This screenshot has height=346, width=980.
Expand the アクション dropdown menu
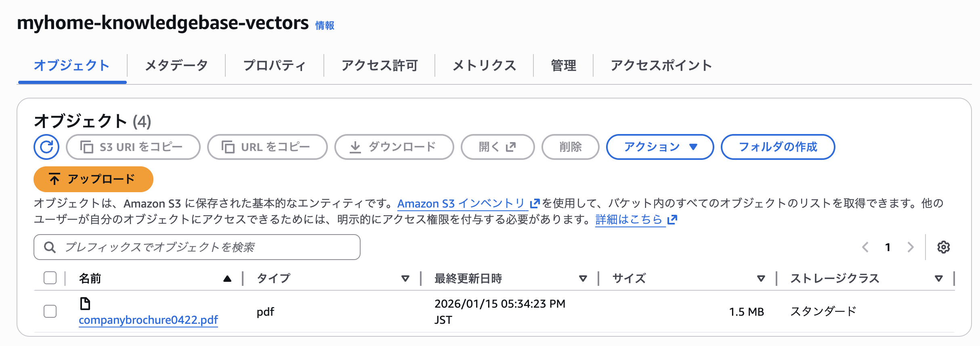click(660, 147)
